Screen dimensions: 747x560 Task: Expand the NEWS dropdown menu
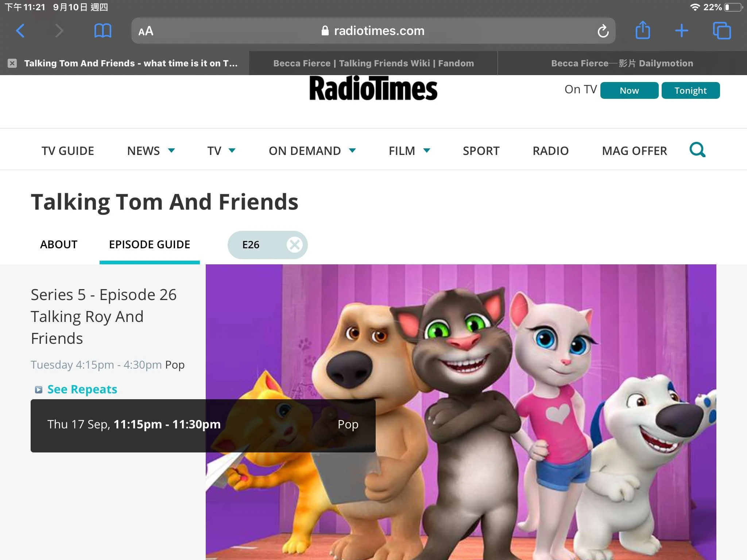(x=151, y=151)
